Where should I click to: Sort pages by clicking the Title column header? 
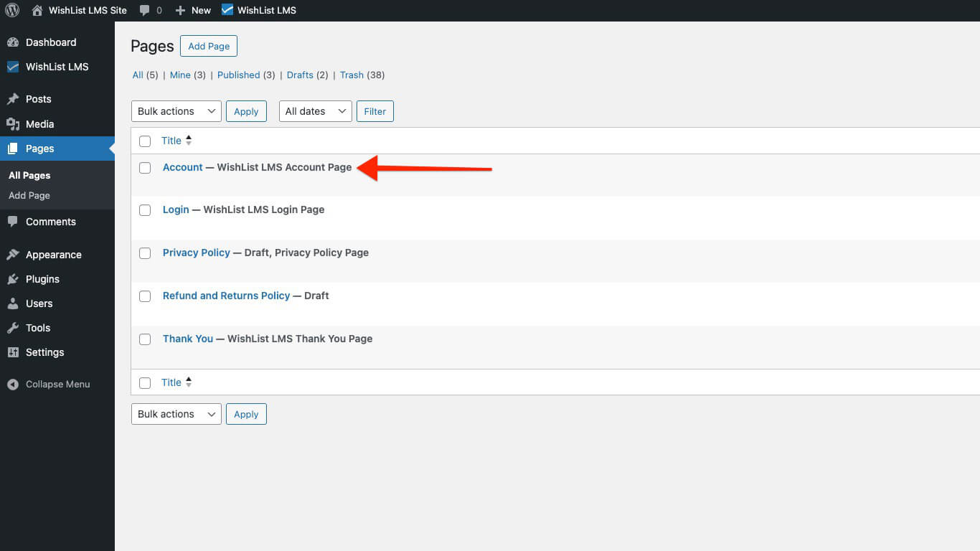pyautogui.click(x=171, y=141)
